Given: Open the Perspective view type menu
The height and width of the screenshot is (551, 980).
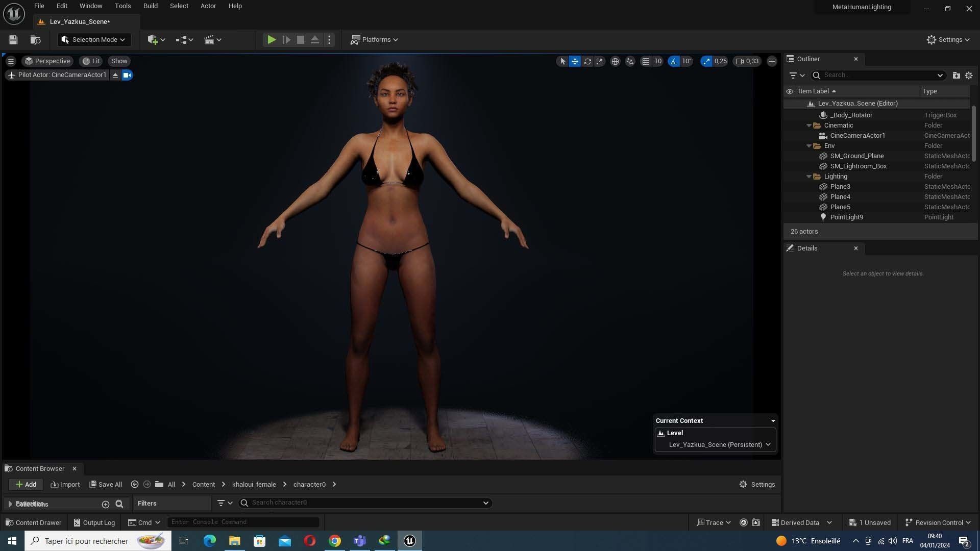Looking at the screenshot, I should click(47, 61).
